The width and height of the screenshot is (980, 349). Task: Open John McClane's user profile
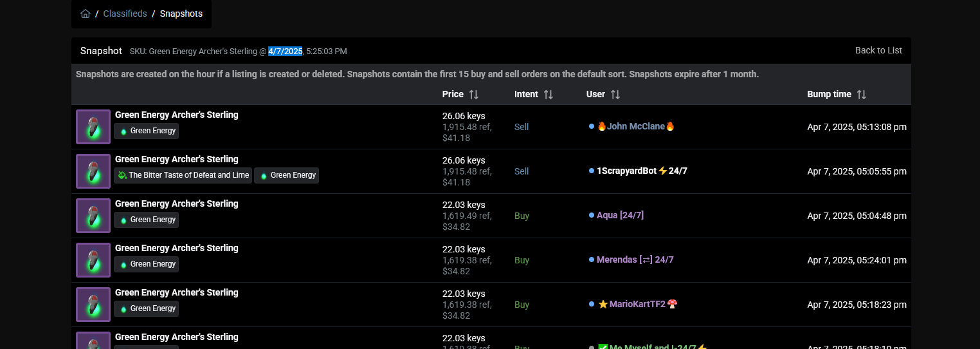pos(635,127)
